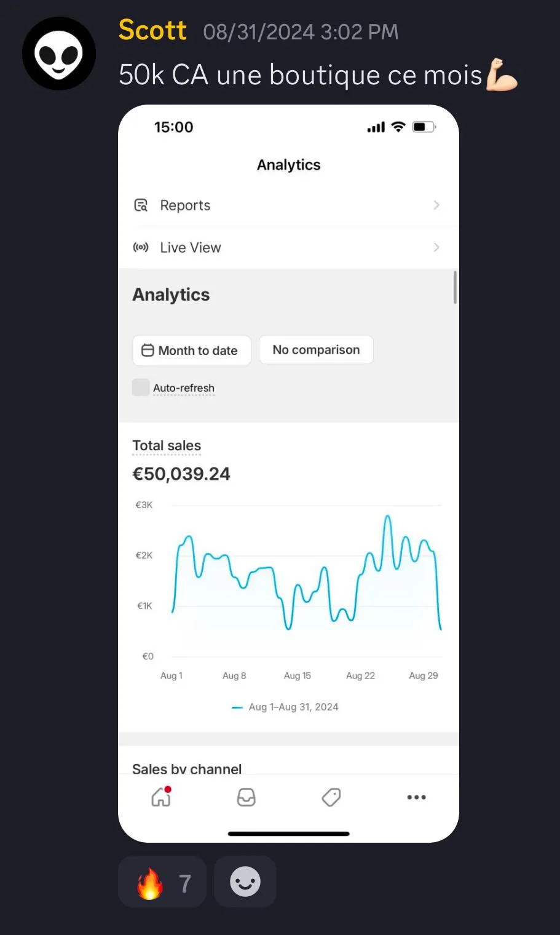Click the Total sales label
560x935 pixels.
click(167, 445)
